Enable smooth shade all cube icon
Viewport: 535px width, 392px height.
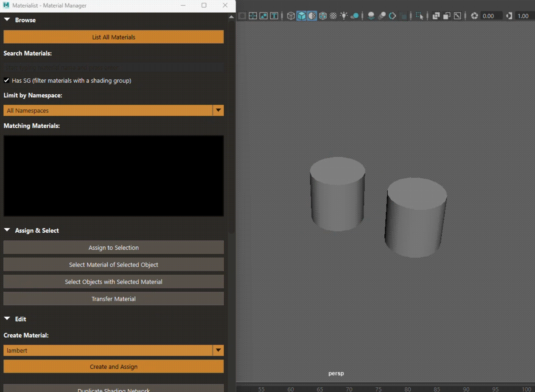pyautogui.click(x=301, y=16)
